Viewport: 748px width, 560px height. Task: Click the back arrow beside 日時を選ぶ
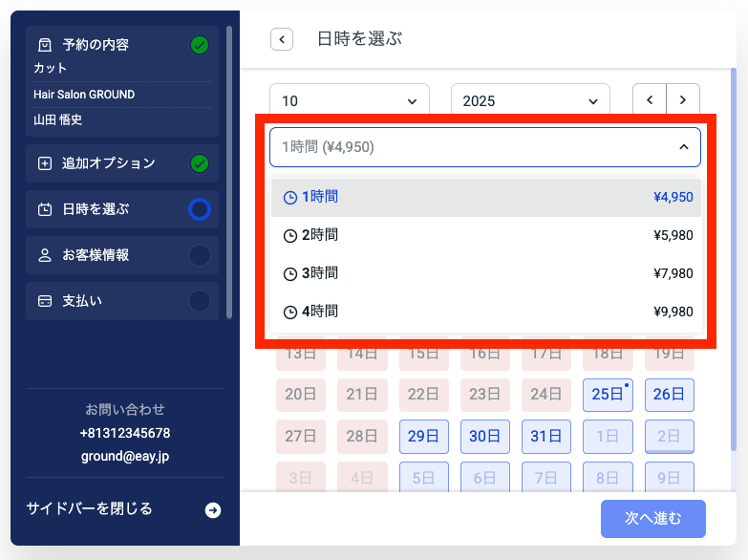(281, 39)
